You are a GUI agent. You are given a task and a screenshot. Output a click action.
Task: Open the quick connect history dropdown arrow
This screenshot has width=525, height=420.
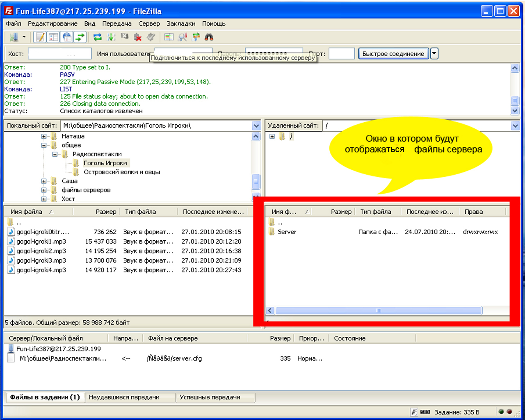pos(434,54)
